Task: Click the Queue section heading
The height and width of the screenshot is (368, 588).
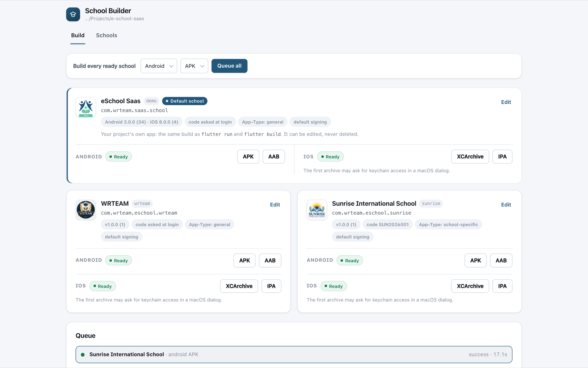Action: [x=86, y=336]
